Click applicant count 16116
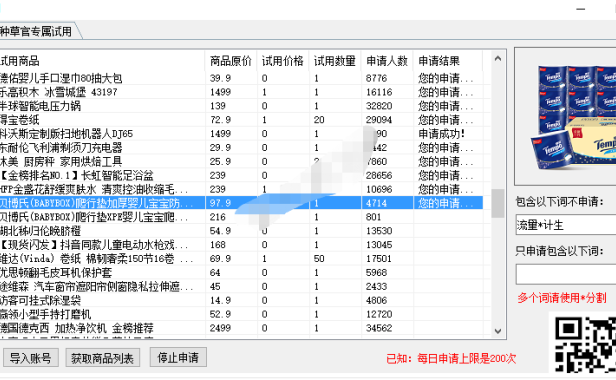 coord(379,92)
